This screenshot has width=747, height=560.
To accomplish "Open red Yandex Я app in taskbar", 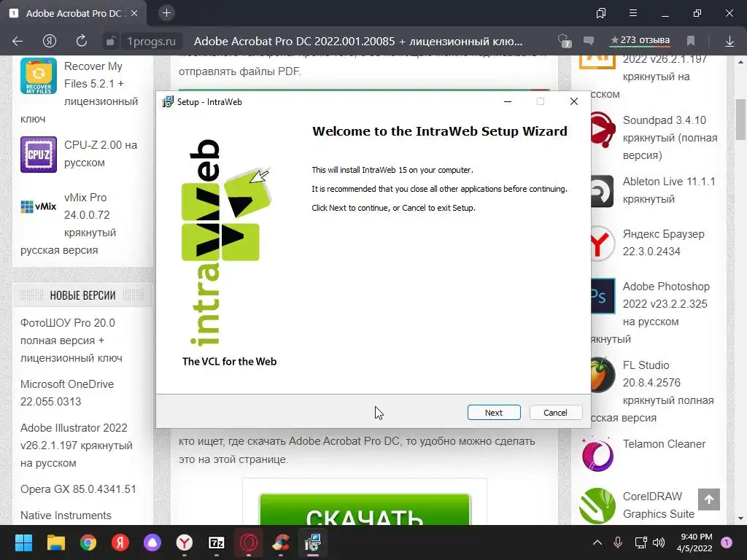I will coord(120,542).
